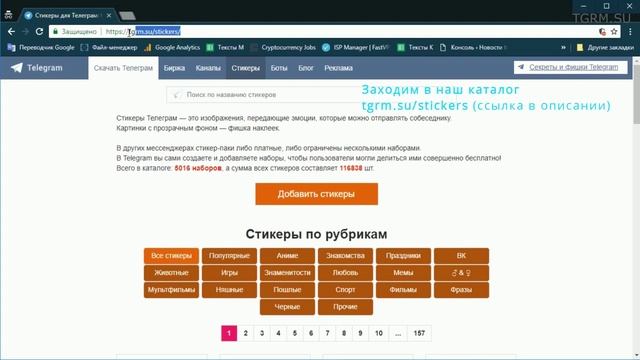This screenshot has height=360, width=640.
Task: Open Каналы menu item
Action: tap(208, 68)
